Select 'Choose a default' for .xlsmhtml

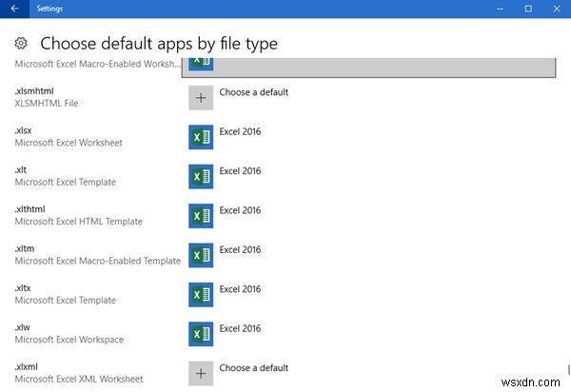click(253, 92)
